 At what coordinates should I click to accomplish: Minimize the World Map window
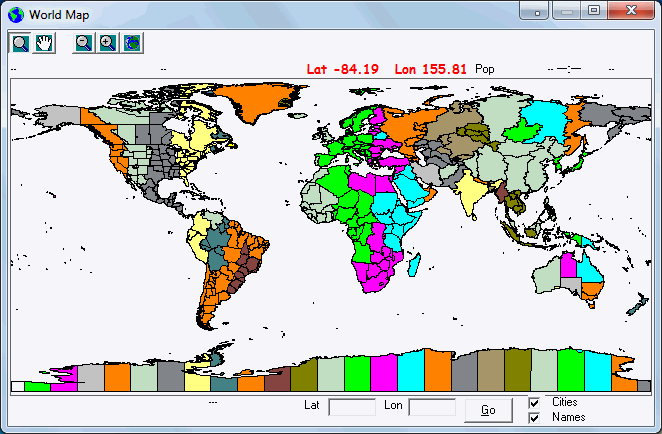tap(567, 11)
